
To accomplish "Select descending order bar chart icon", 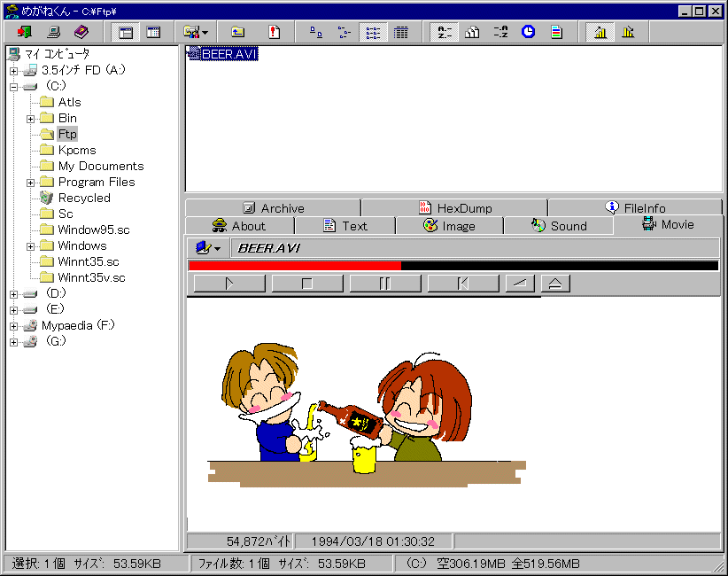I will (628, 32).
